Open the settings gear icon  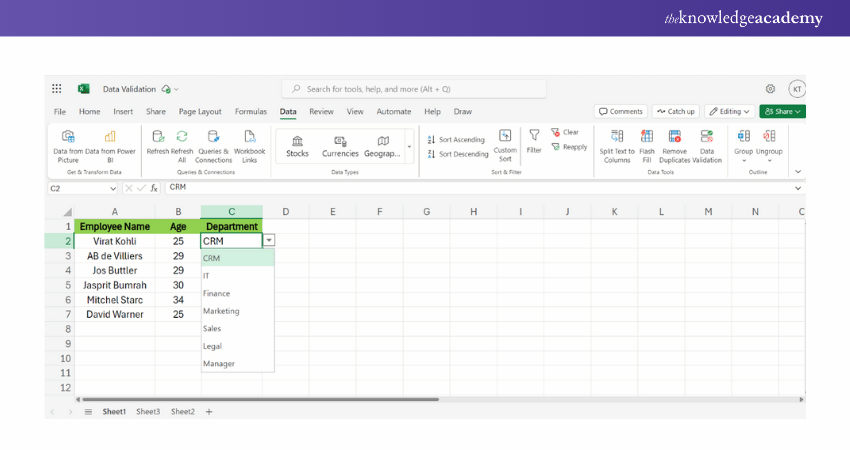pos(770,88)
